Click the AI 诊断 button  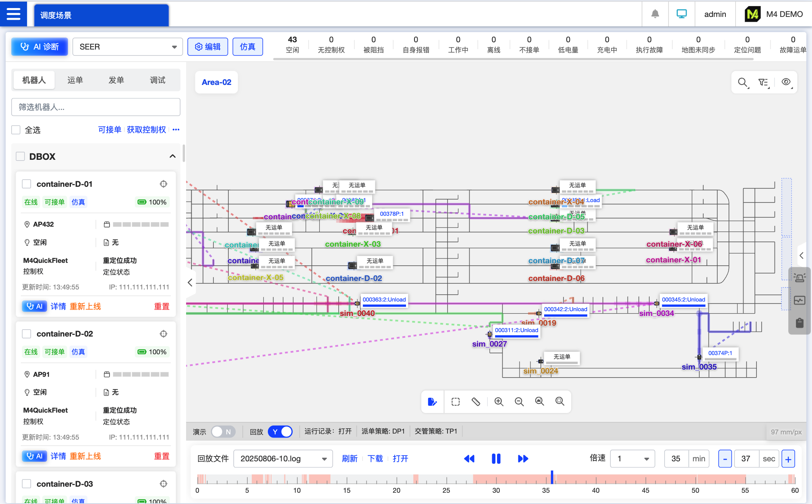pyautogui.click(x=39, y=47)
